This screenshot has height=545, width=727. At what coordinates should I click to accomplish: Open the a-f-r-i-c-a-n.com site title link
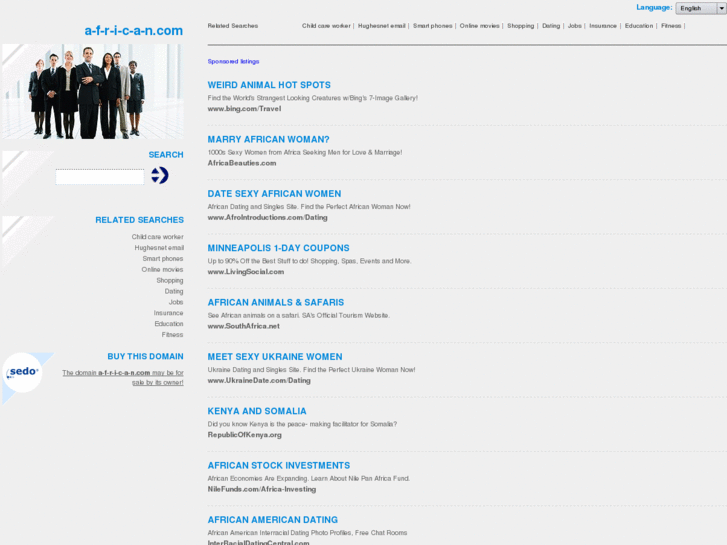(134, 31)
